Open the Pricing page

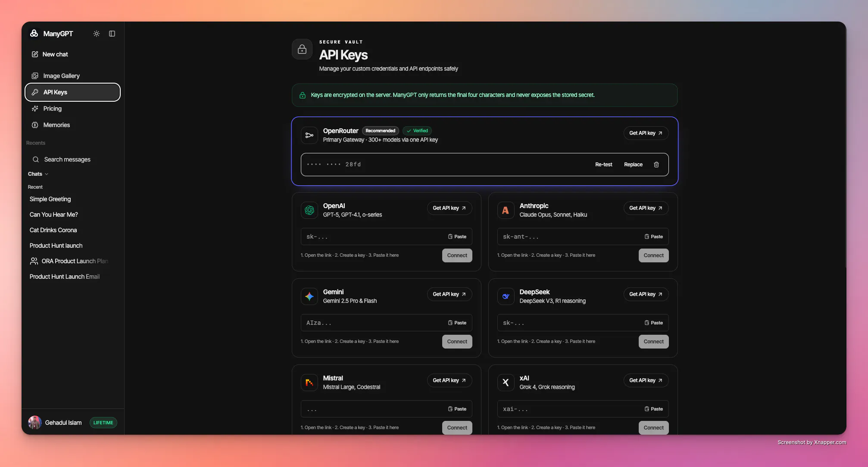[x=72, y=109]
